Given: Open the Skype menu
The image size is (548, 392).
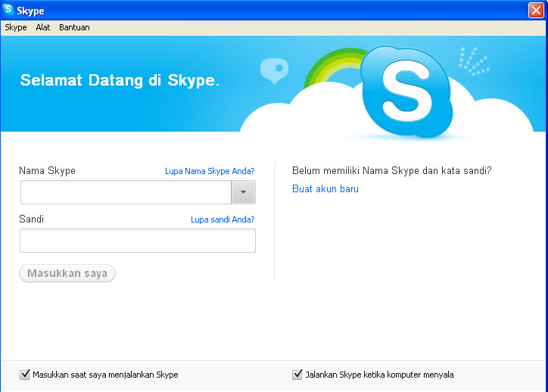Looking at the screenshot, I should click(x=16, y=27).
